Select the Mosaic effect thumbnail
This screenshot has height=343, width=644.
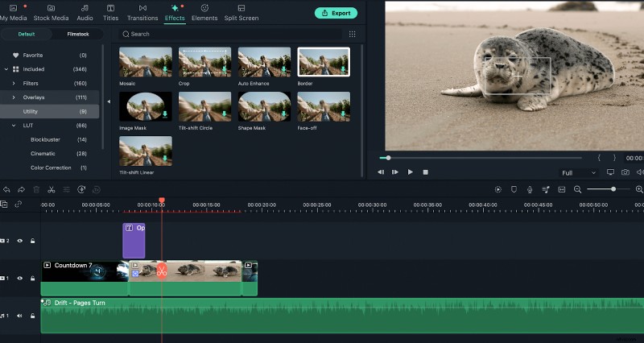[x=146, y=62]
